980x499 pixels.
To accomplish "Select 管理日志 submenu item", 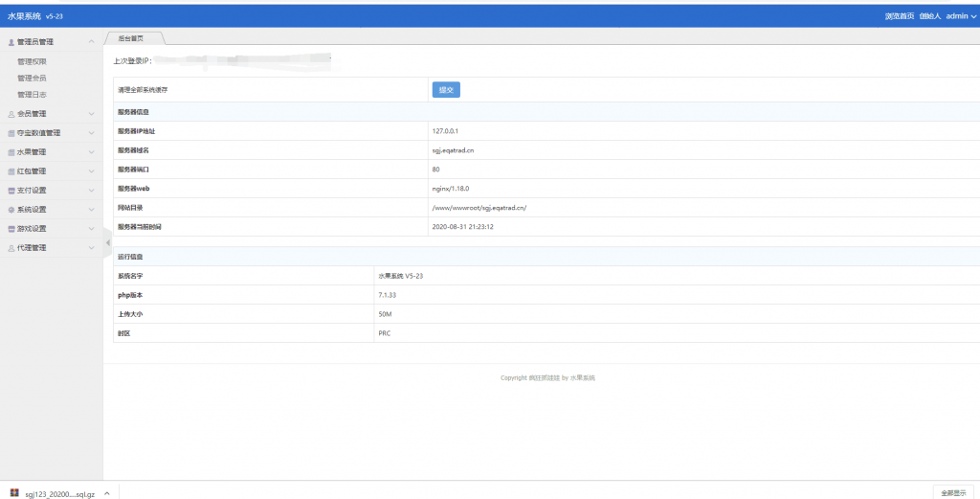I will click(32, 95).
